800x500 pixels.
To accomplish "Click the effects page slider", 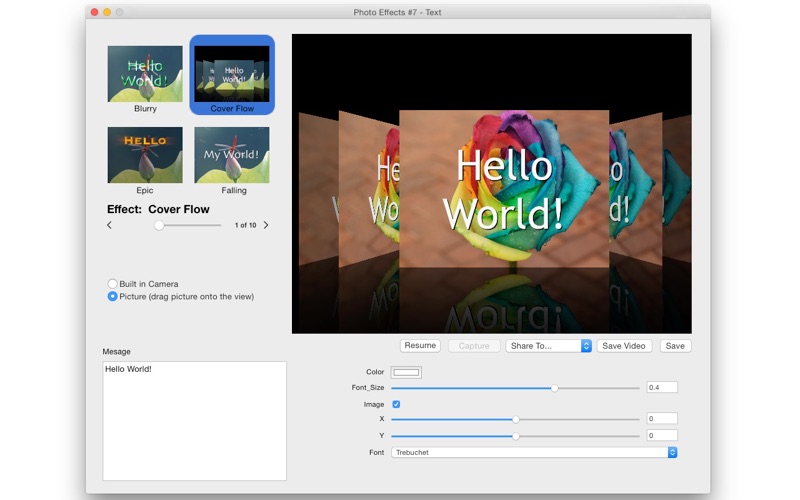I will 187,225.
